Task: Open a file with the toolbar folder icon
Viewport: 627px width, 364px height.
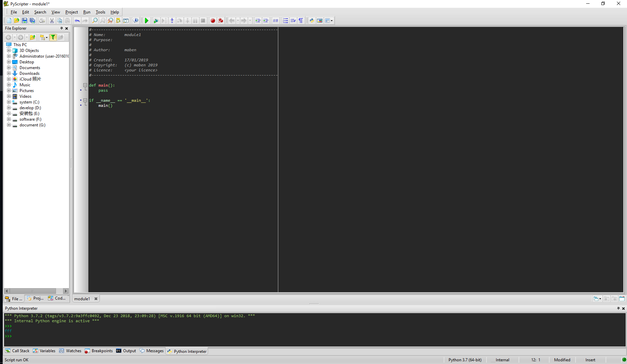Action: click(17, 21)
